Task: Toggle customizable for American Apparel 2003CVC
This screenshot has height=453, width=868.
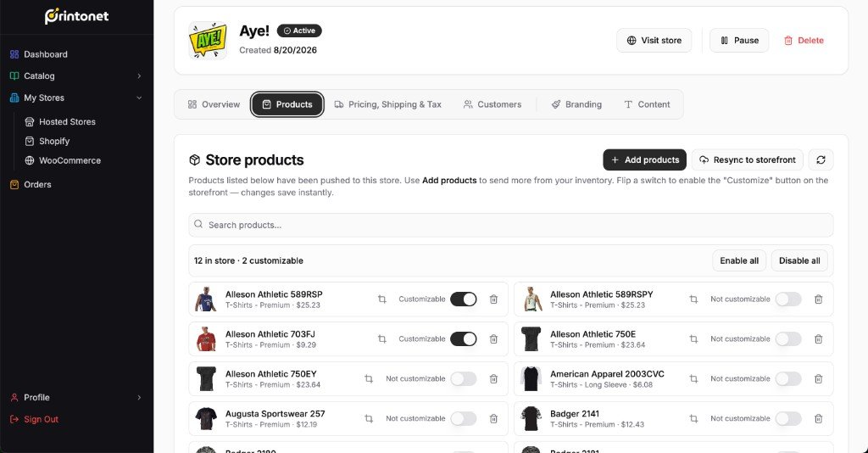Action: pyautogui.click(x=788, y=379)
